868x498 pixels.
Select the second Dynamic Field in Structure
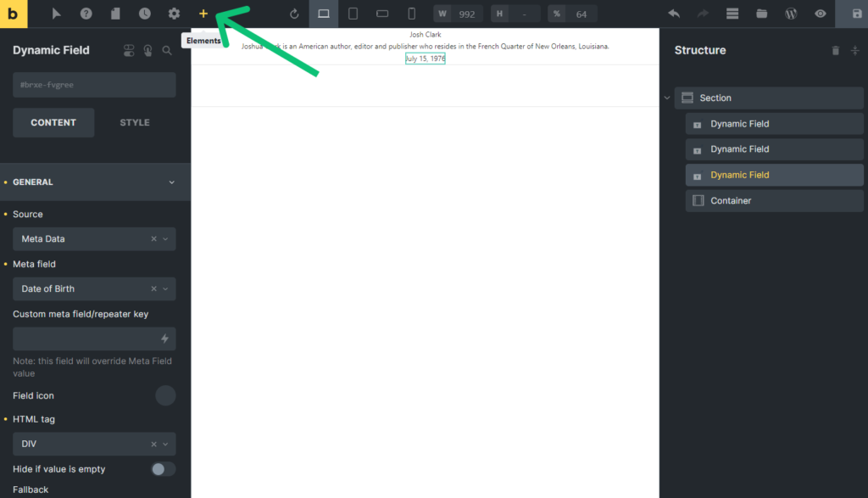[x=774, y=149]
